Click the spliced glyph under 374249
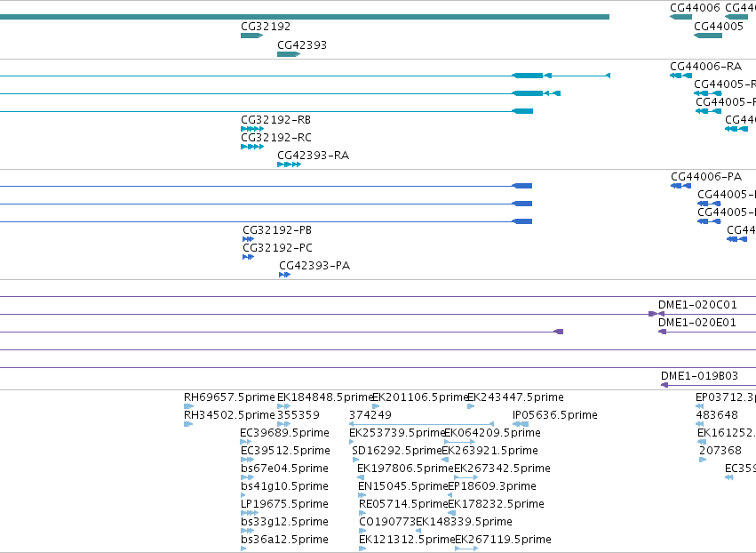The image size is (756, 553). (421, 424)
